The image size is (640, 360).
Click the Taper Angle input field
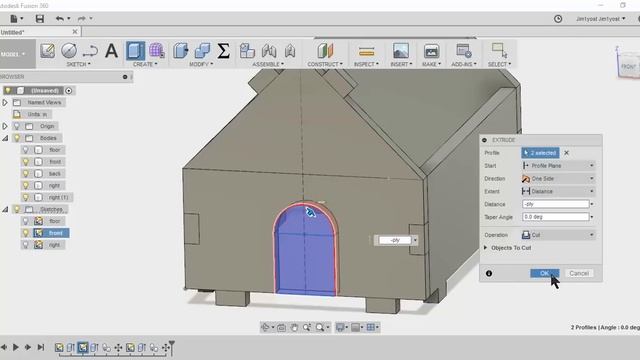click(x=556, y=217)
